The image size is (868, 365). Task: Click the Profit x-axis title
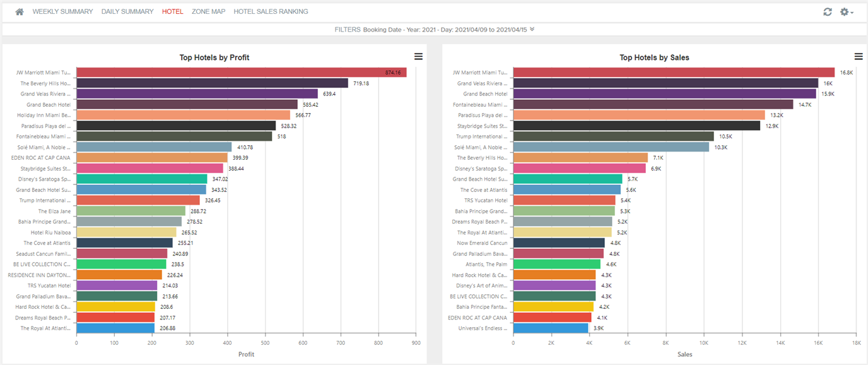pyautogui.click(x=246, y=354)
